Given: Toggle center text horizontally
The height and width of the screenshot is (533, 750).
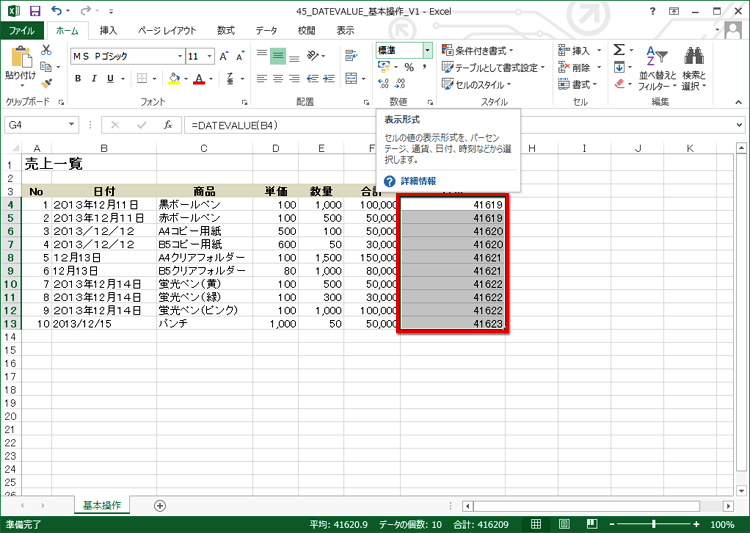Looking at the screenshot, I should [x=278, y=78].
